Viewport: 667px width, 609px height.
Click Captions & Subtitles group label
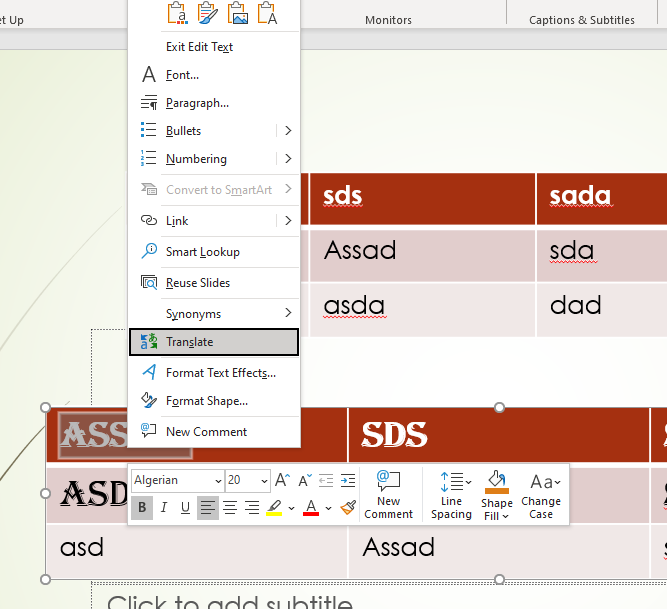click(x=581, y=20)
